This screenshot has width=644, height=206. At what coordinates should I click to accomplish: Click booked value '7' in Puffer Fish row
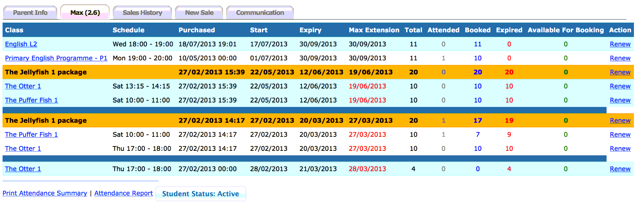(478, 134)
